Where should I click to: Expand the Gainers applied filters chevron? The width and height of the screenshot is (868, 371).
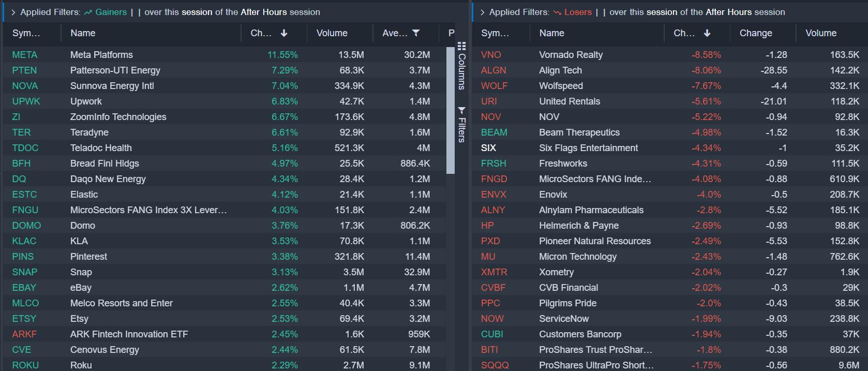(x=13, y=12)
